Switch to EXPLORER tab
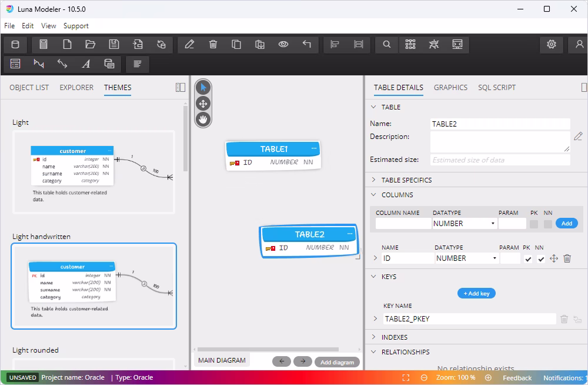The image size is (588, 385). click(76, 88)
